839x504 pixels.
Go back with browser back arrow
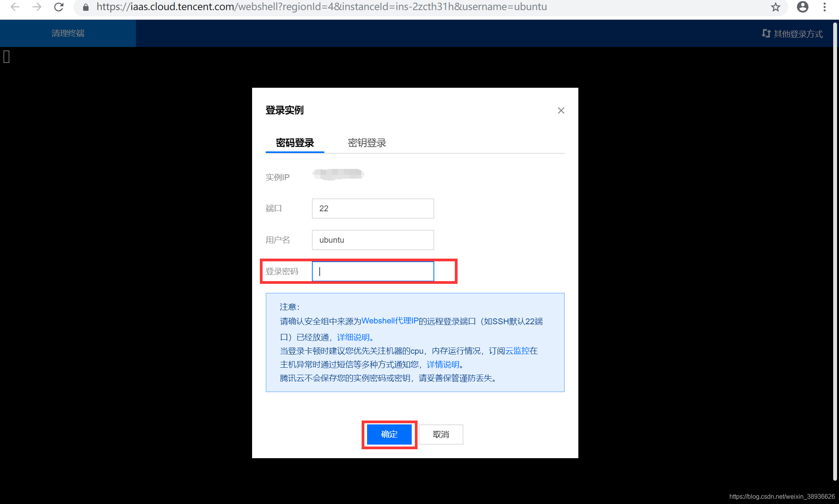click(x=15, y=7)
